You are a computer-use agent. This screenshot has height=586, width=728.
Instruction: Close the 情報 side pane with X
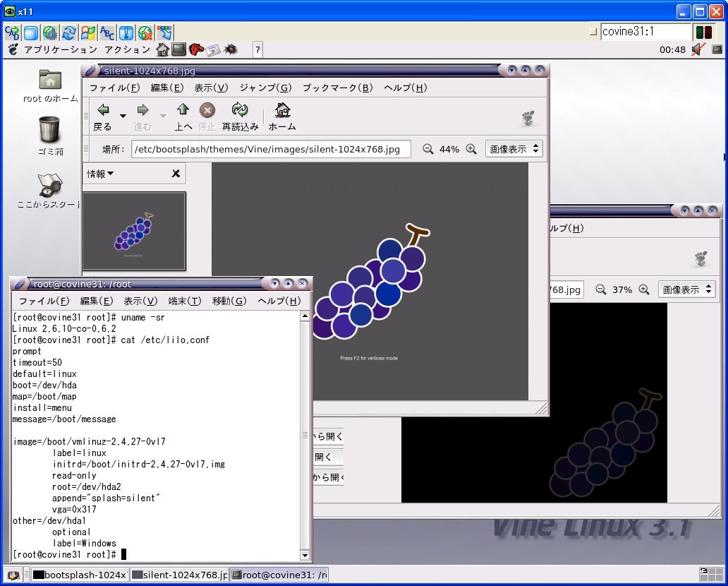coord(176,174)
